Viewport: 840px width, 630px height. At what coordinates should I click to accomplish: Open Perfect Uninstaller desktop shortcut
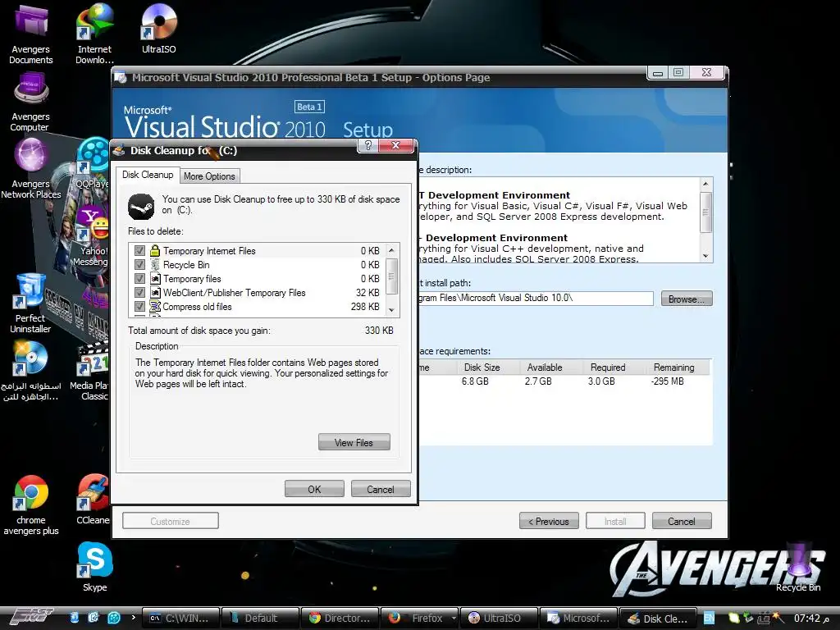point(30,304)
